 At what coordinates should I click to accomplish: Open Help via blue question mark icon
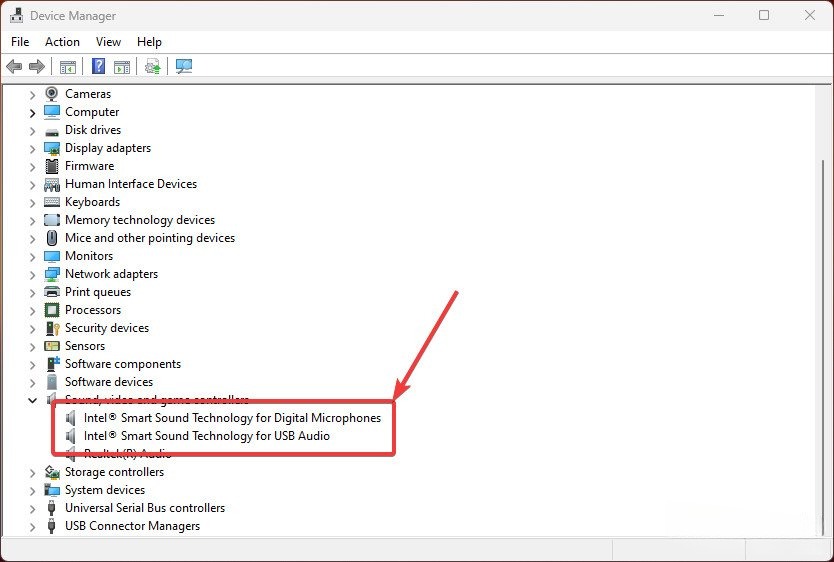click(98, 67)
